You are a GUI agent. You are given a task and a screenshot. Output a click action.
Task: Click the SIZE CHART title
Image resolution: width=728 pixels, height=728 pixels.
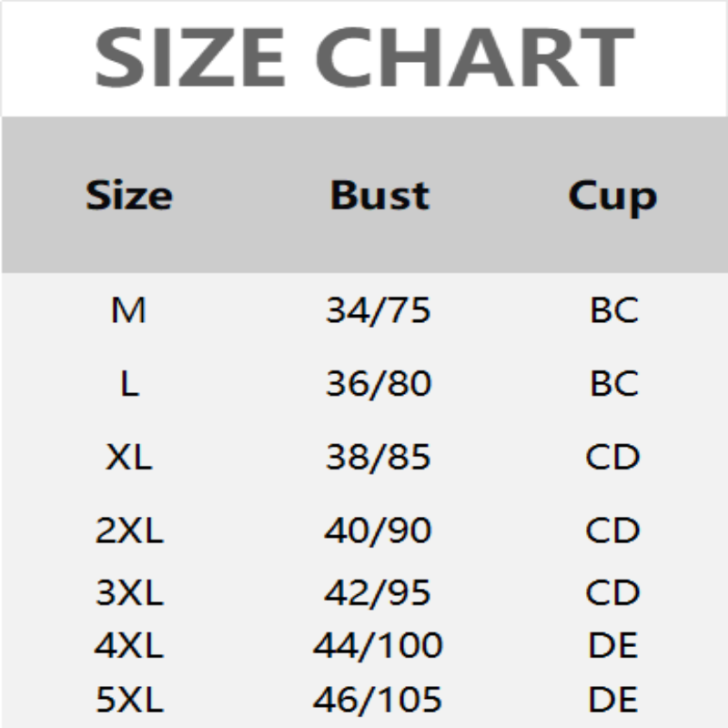[x=364, y=56]
